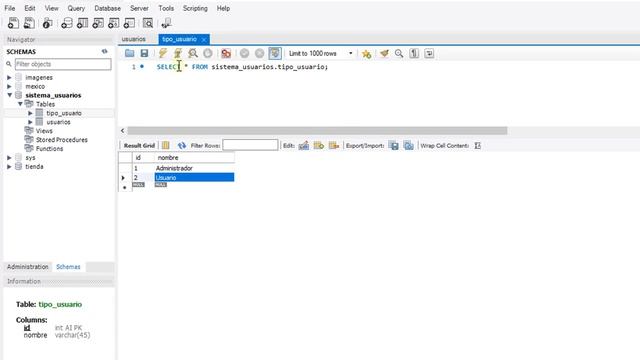Expand the sys schema
This screenshot has width=640, height=360.
pos(9,158)
